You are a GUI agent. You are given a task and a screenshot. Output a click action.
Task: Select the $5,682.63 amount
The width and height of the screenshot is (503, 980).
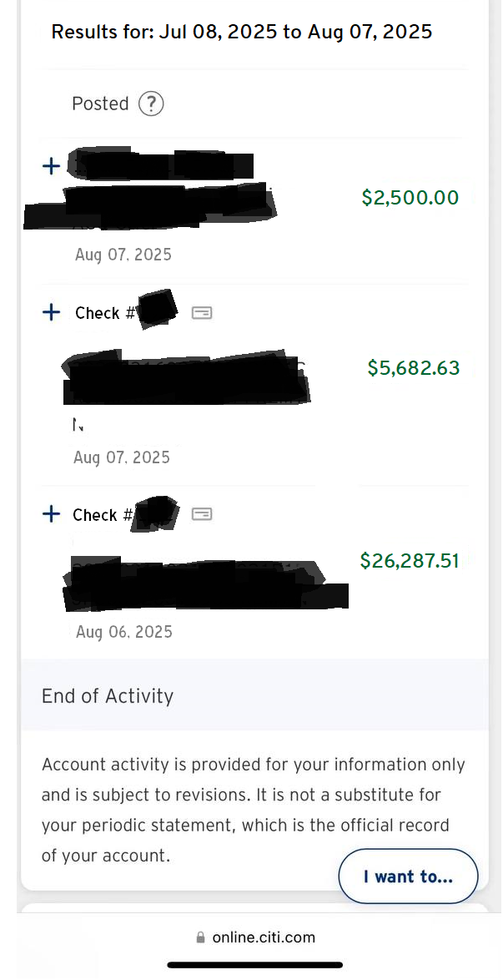pos(413,368)
